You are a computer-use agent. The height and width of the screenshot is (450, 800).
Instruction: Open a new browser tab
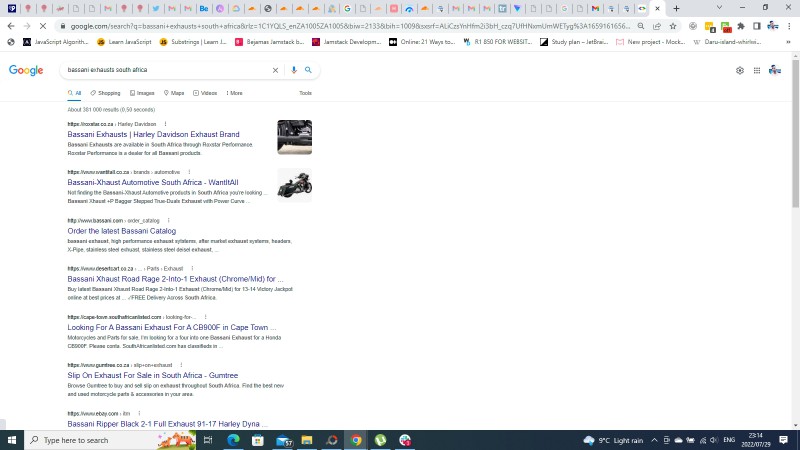click(677, 8)
